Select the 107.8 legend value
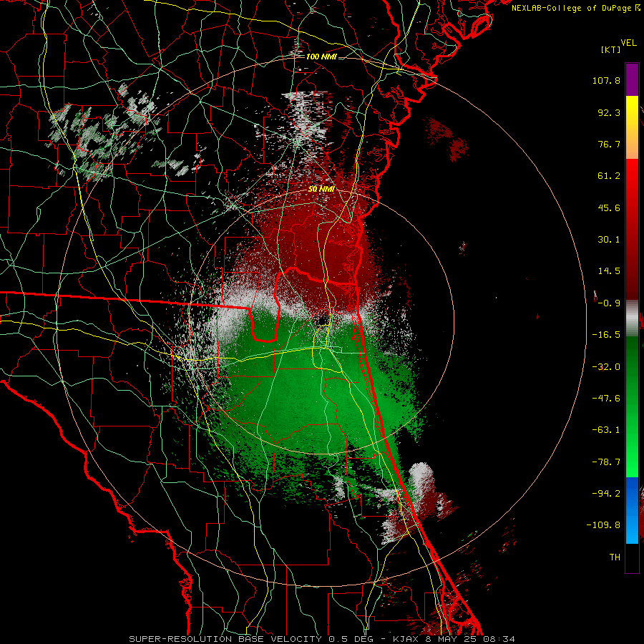This screenshot has height=644, width=644. 606,80
